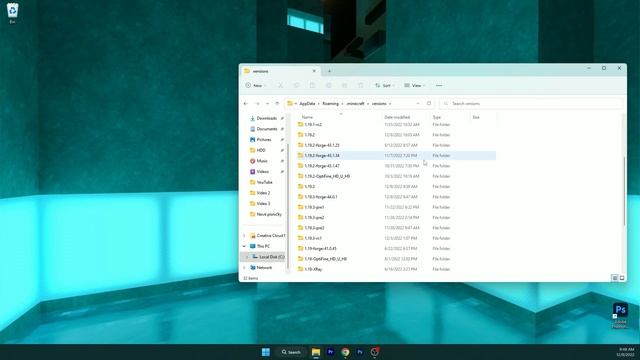The image size is (640, 360).
Task: Launch Premiere Pro from the taskbar
Action: [331, 352]
